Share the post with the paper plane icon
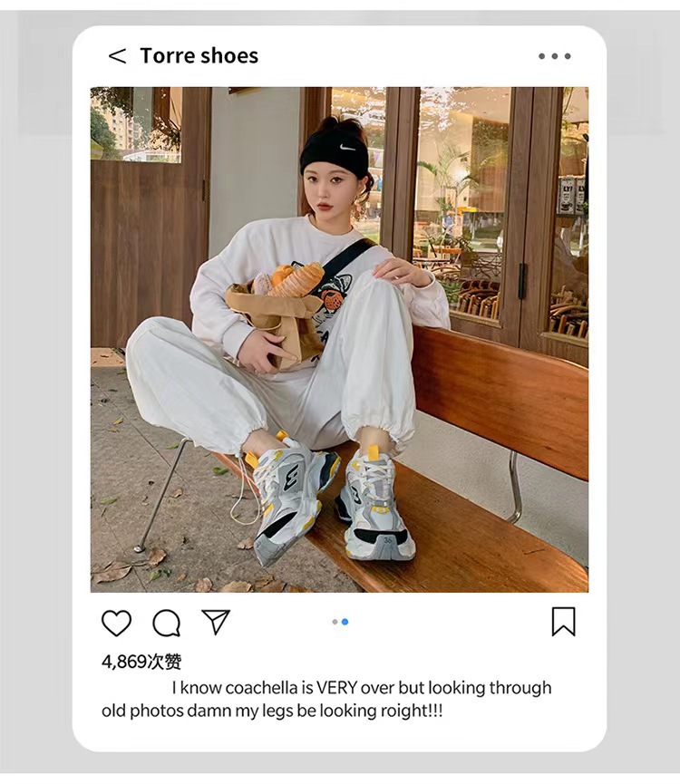 [x=216, y=622]
